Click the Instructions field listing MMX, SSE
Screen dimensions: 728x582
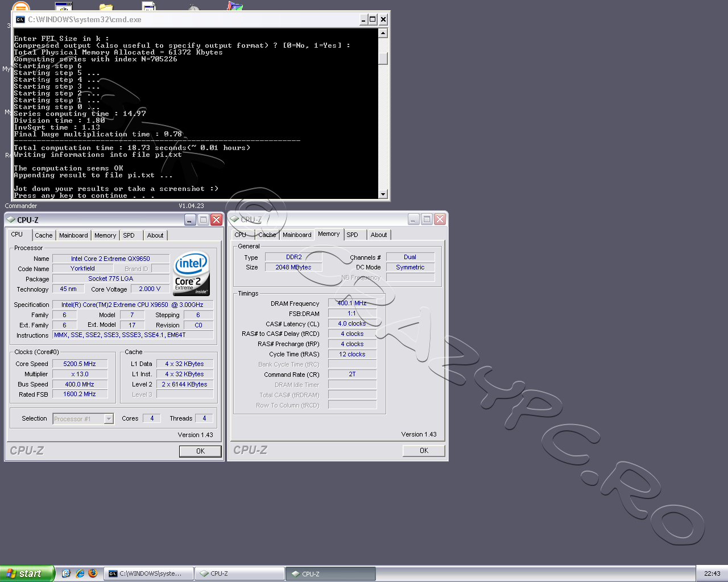tap(133, 335)
